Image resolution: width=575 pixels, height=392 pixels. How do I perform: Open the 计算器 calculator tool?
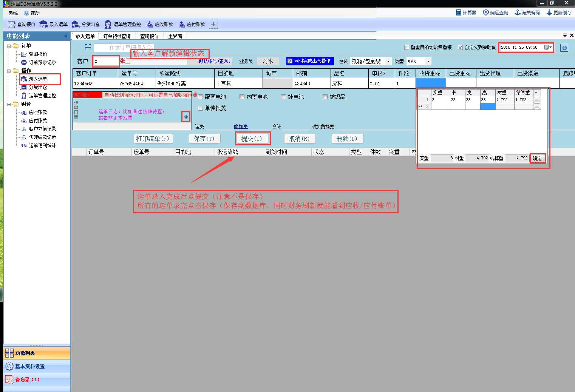(x=459, y=12)
